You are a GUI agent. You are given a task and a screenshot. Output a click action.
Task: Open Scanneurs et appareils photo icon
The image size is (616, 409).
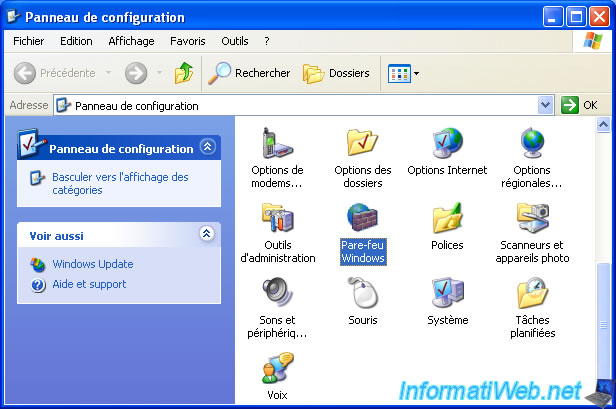point(532,218)
